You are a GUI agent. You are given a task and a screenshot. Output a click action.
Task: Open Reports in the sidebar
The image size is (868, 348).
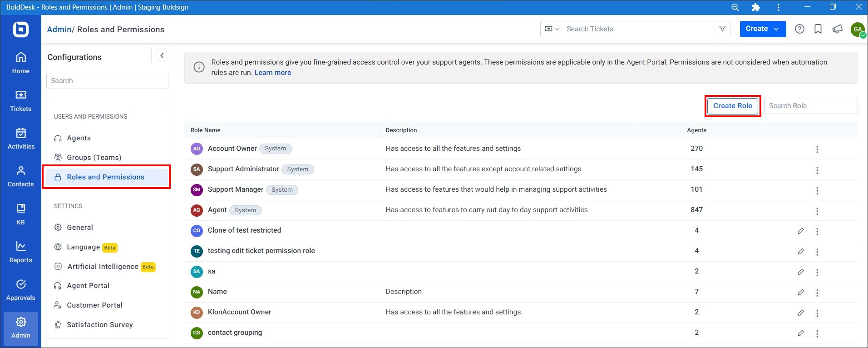click(x=21, y=252)
